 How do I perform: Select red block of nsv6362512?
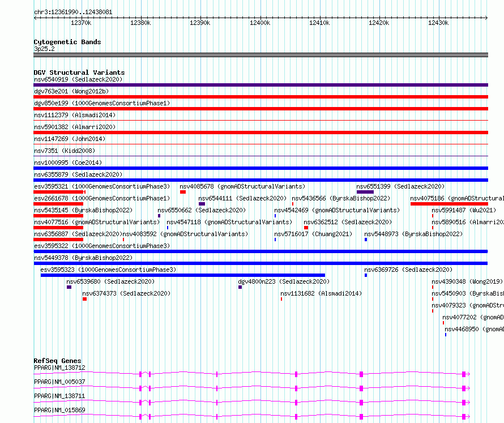pyautogui.click(x=306, y=228)
